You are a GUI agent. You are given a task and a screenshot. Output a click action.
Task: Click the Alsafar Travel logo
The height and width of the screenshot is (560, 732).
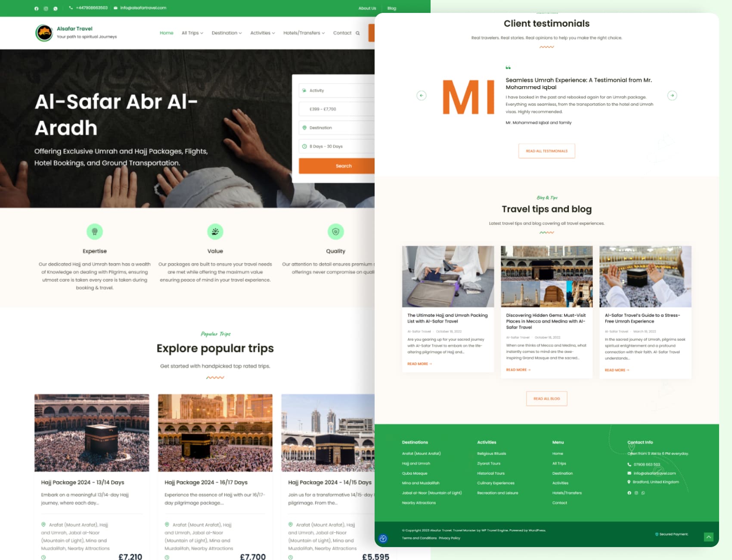(x=44, y=33)
